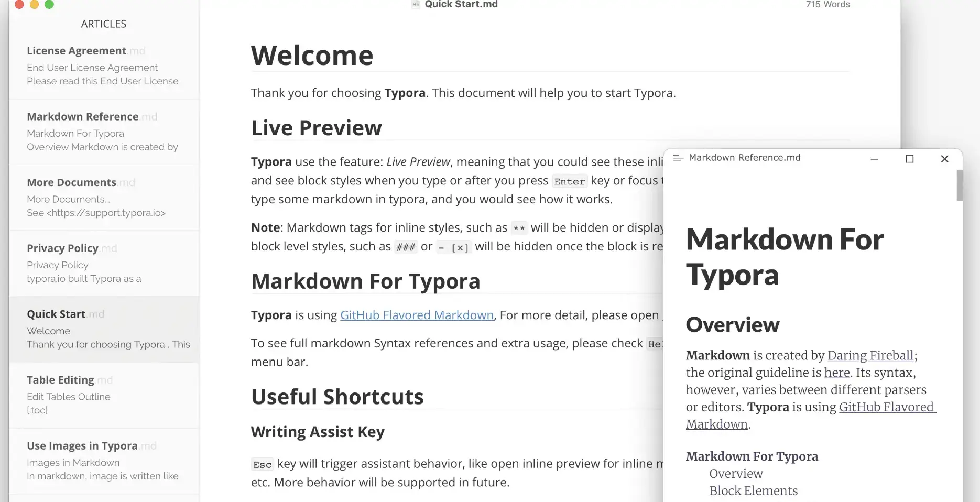Open GitHub Flavored Markdown link in reference window
This screenshot has width=980, height=502.
[887, 407]
